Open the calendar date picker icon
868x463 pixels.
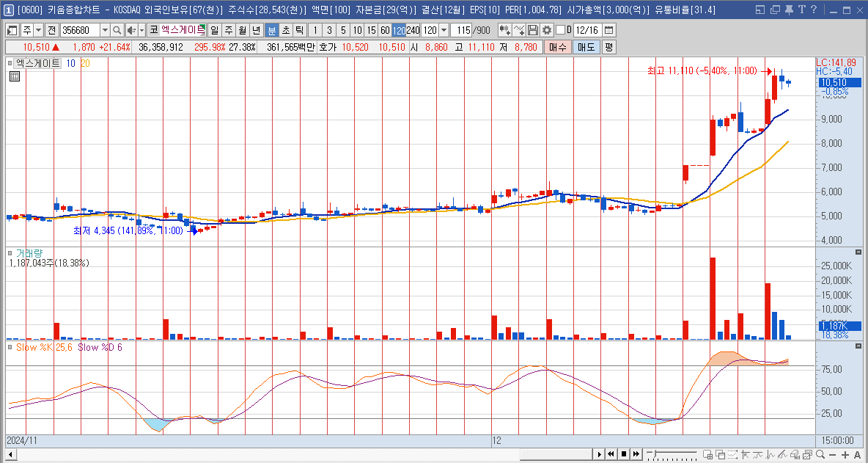click(609, 30)
